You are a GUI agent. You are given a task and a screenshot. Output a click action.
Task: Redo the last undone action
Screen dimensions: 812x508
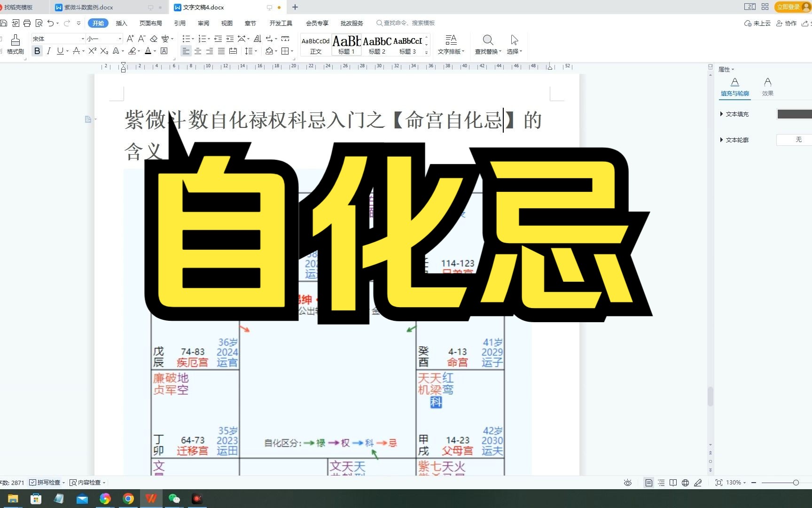[67, 23]
